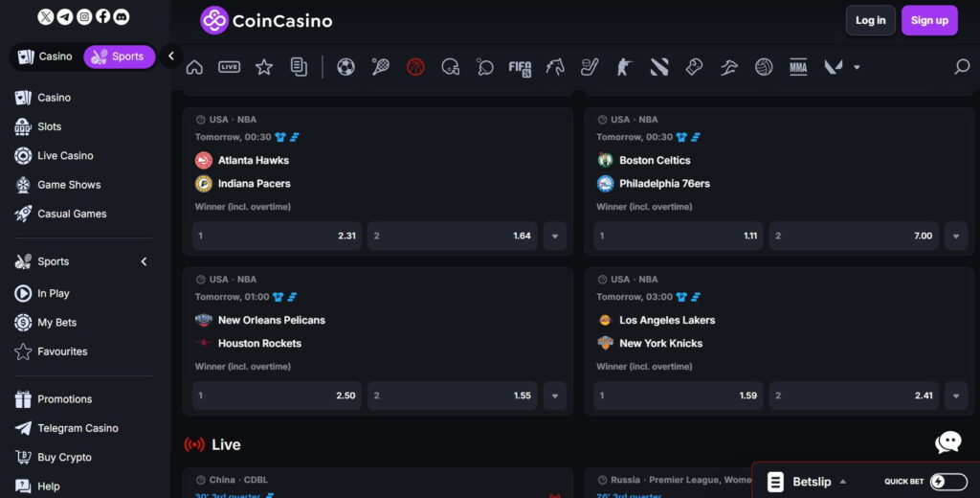Open In Play in the sidebar
The width and height of the screenshot is (980, 498).
click(x=42, y=293)
